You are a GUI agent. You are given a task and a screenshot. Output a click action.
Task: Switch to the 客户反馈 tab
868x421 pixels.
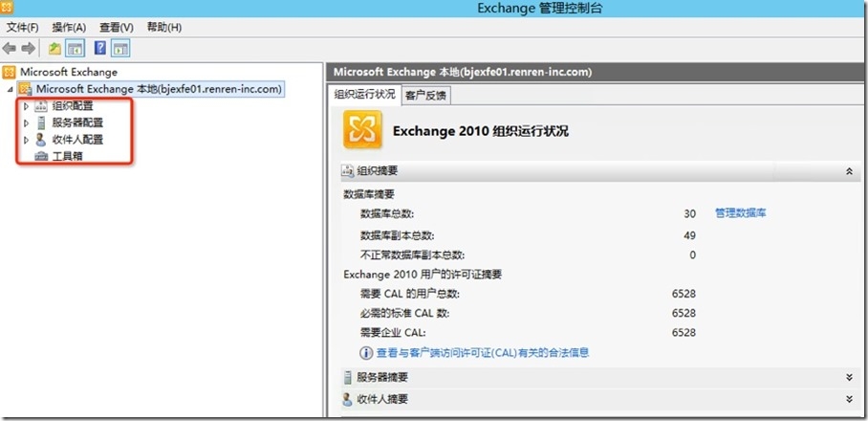(x=425, y=96)
